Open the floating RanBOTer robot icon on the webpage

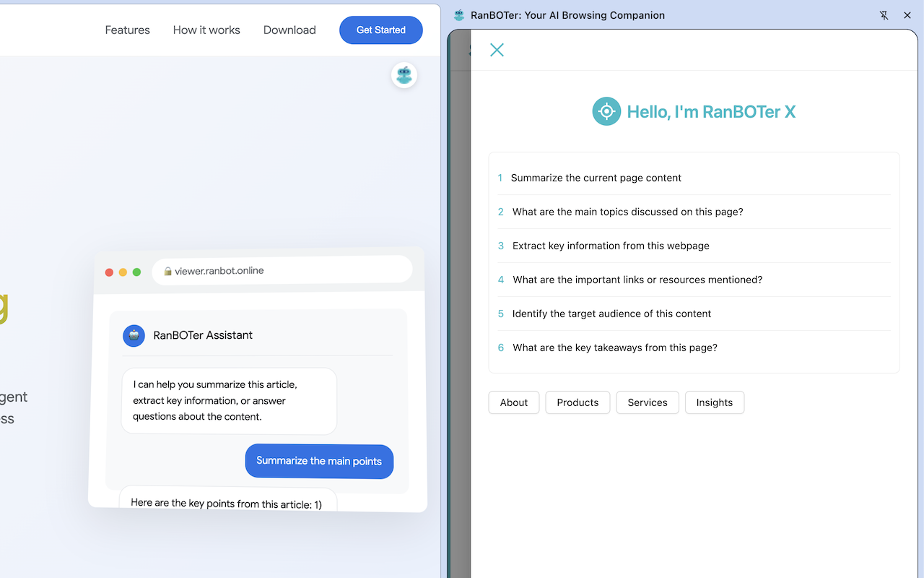tap(404, 75)
